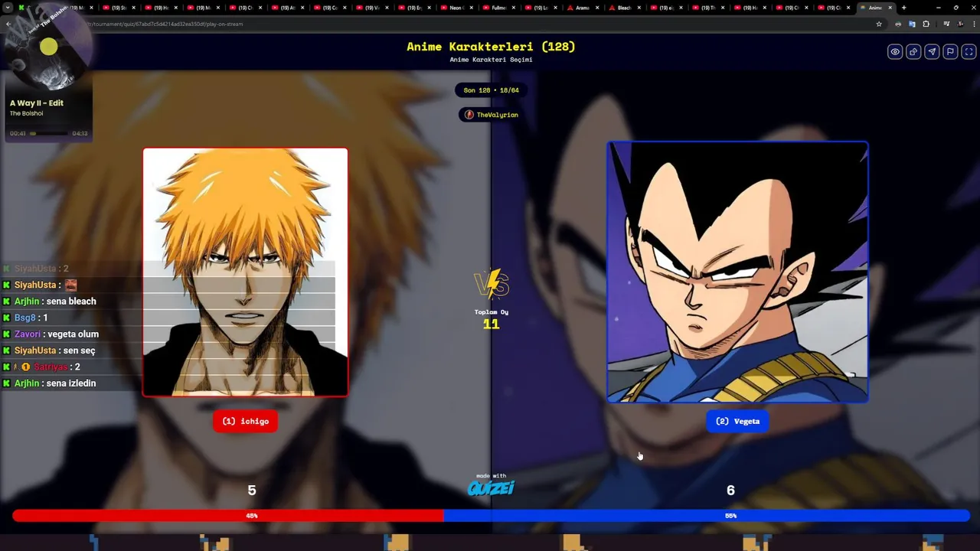This screenshot has width=980, height=551.
Task: Switch to the Bleach browser tab
Action: (624, 8)
